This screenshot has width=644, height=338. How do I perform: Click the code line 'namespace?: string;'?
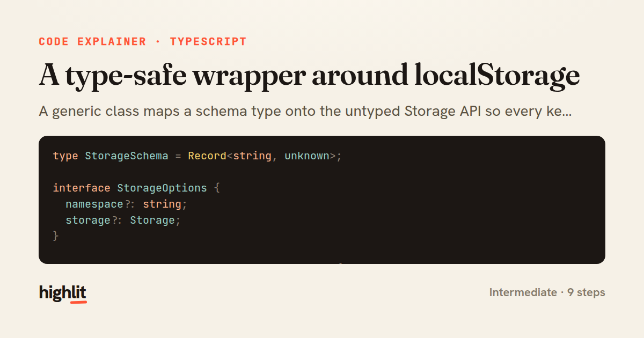127,204
